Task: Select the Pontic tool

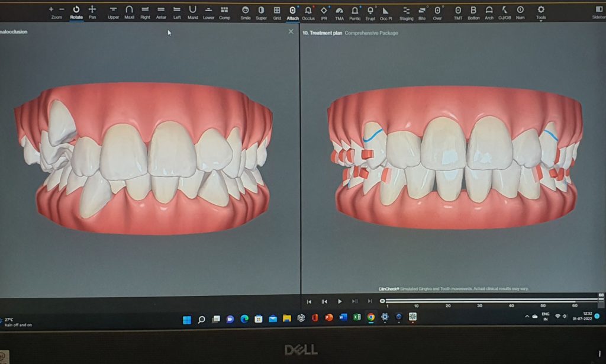Action: [x=355, y=13]
